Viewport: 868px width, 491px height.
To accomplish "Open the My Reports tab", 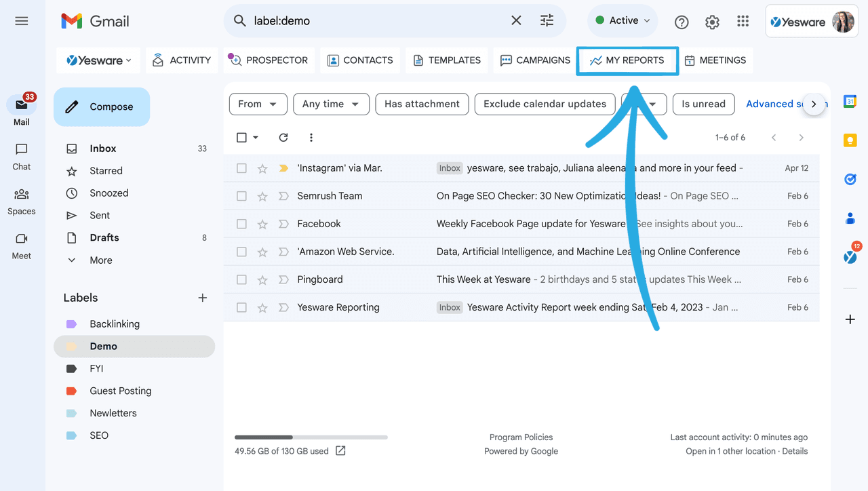I will pyautogui.click(x=627, y=60).
